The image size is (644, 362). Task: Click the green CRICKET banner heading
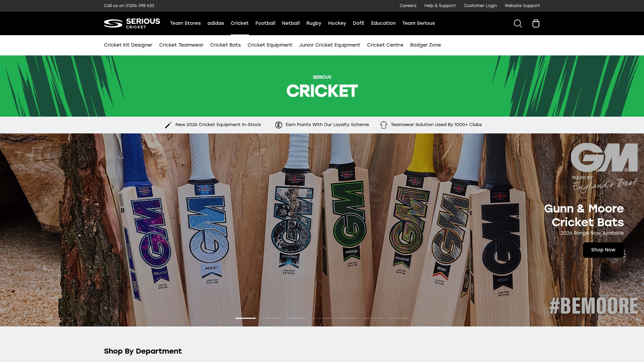tap(322, 90)
